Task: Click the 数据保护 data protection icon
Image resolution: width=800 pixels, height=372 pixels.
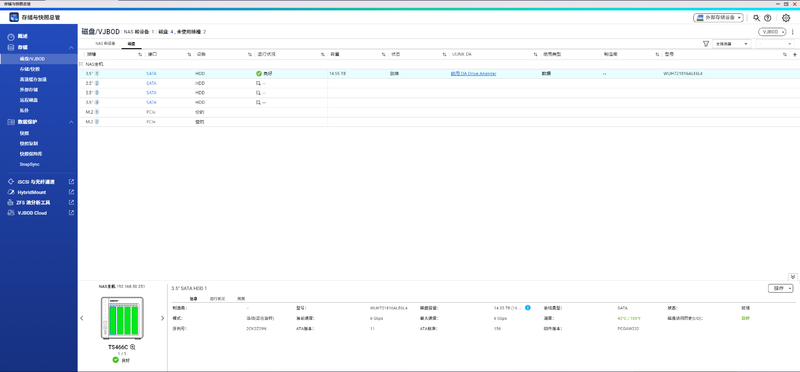Action: click(11, 122)
